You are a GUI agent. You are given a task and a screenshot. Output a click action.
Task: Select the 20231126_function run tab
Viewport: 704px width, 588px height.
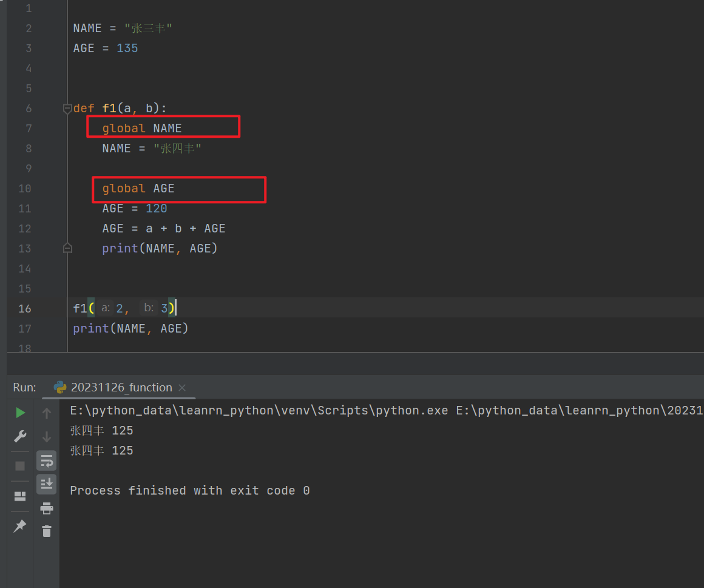[121, 387]
